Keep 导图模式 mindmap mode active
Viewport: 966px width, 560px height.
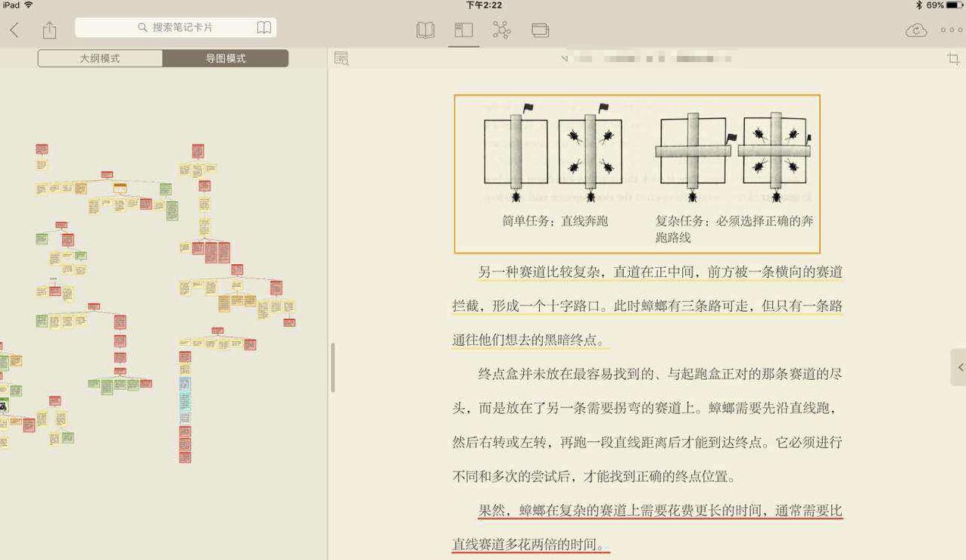(226, 58)
